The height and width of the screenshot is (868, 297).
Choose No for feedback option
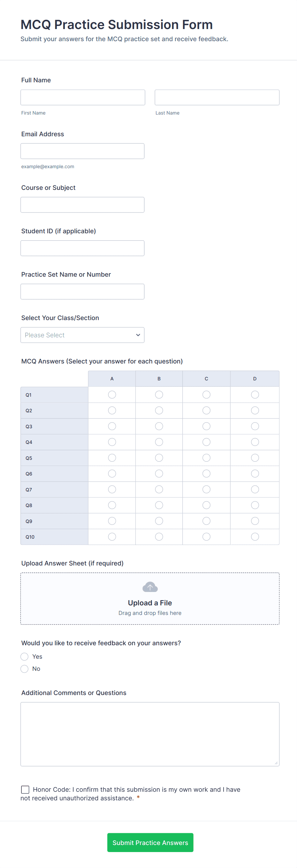point(25,669)
